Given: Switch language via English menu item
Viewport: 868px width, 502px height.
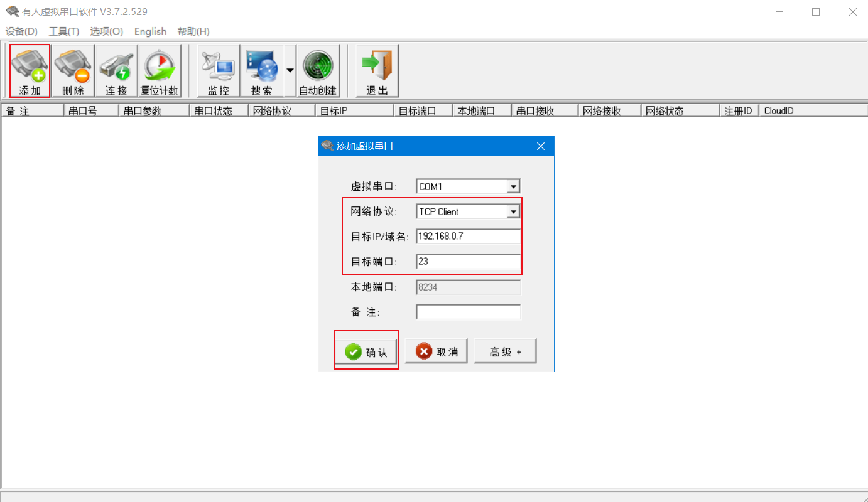Looking at the screenshot, I should click(x=150, y=31).
